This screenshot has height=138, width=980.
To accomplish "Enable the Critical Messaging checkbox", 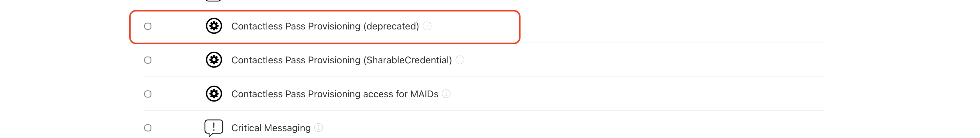I will click(148, 128).
